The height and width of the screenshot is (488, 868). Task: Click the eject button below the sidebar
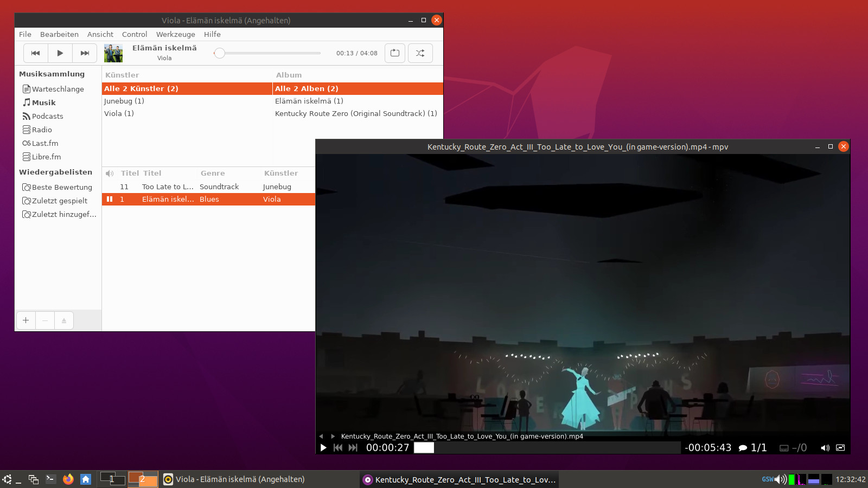click(64, 320)
